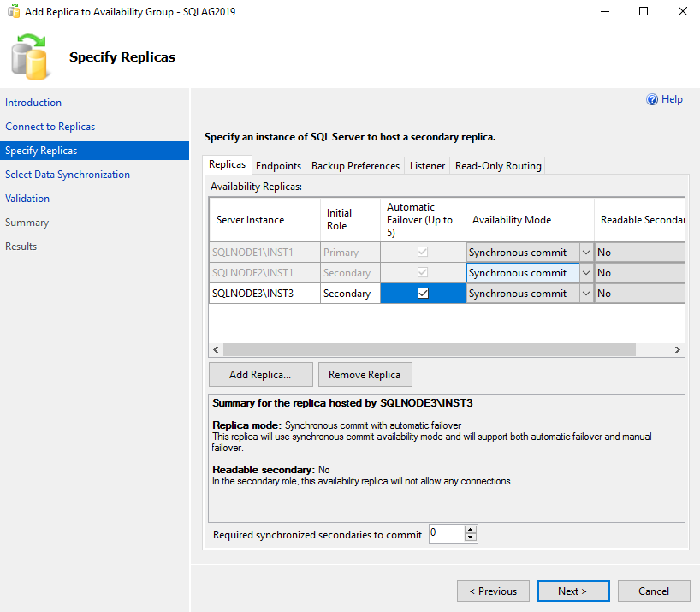Image resolution: width=700 pixels, height=612 pixels.
Task: Increase required synchronized secondaries with up arrow
Action: coord(470,530)
